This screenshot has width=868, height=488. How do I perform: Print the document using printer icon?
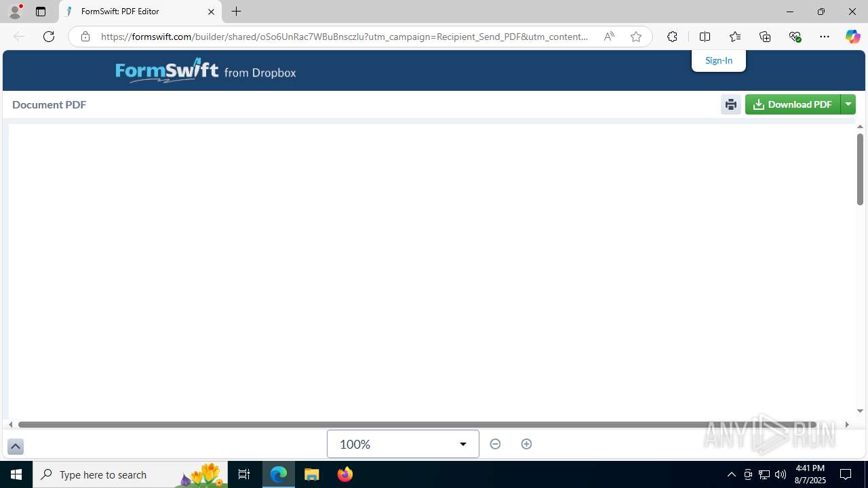pos(730,104)
